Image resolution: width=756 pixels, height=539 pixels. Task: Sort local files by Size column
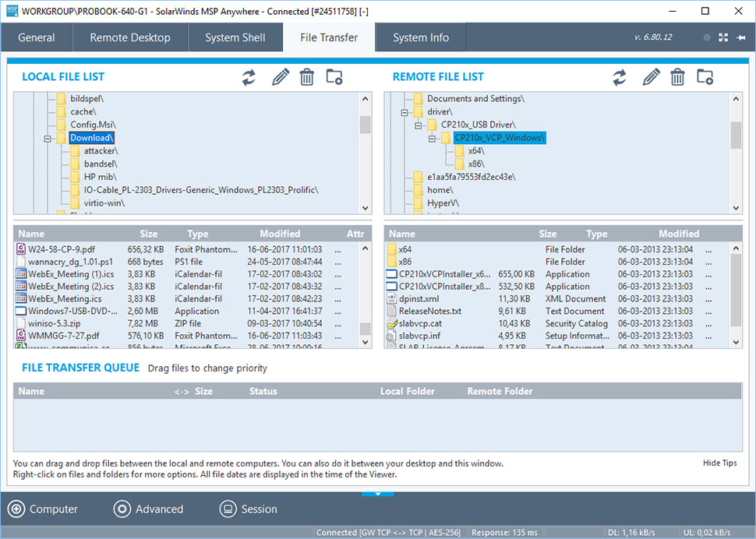149,234
